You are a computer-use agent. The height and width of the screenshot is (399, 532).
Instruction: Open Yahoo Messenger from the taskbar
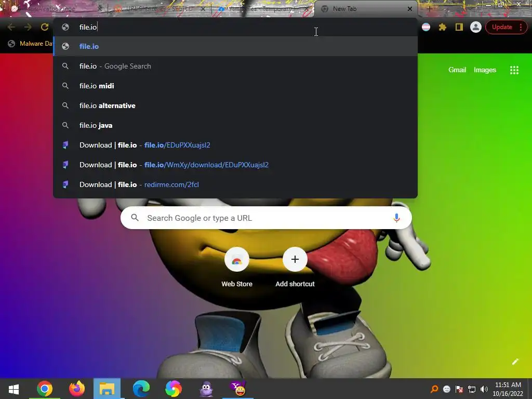pos(238,389)
